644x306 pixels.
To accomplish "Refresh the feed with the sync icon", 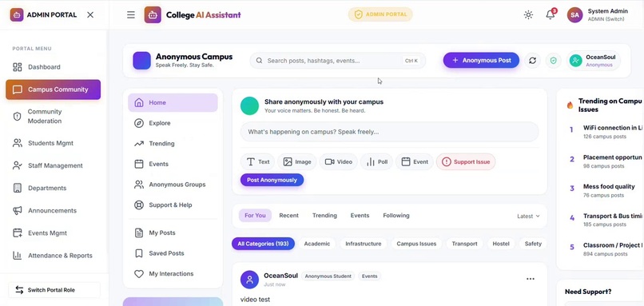I will [x=533, y=61].
